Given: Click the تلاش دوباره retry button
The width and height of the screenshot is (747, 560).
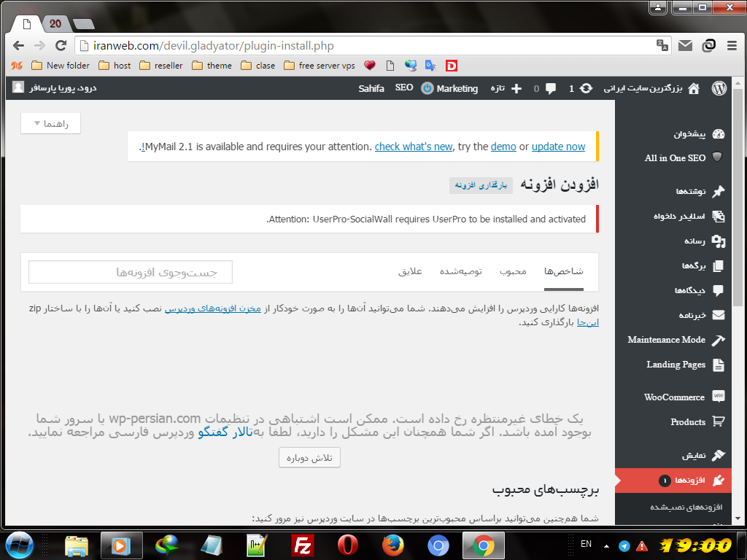Looking at the screenshot, I should tap(309, 458).
